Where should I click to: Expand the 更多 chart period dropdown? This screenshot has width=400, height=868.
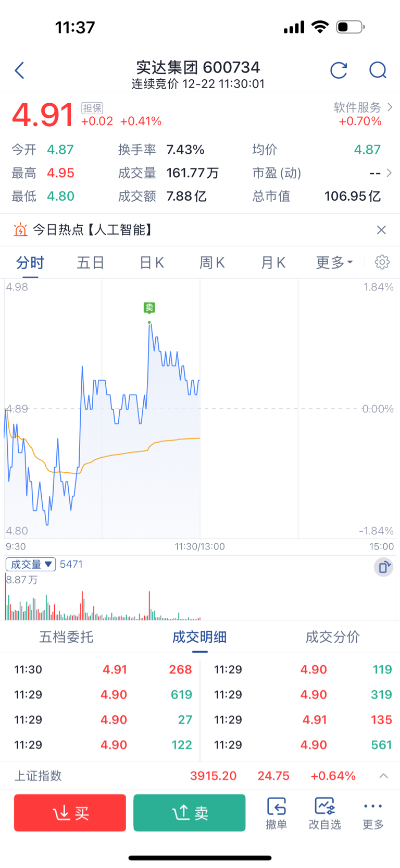[x=334, y=262]
